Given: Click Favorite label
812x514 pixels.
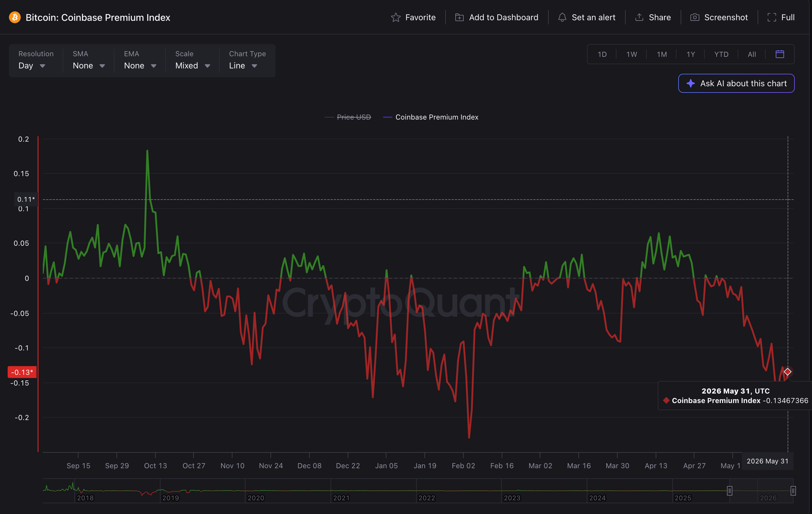Looking at the screenshot, I should (x=420, y=17).
